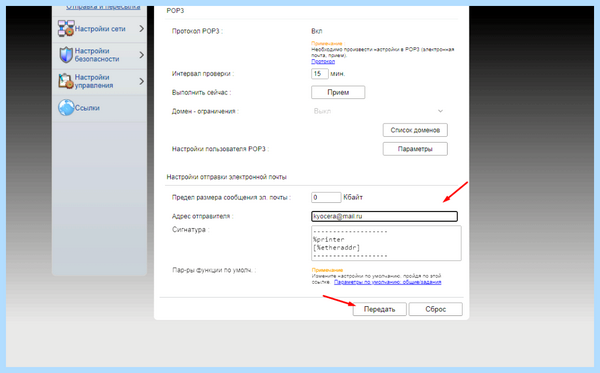The width and height of the screenshot is (600, 373).
Task: Click the Адрес отправителя email field
Action: (x=385, y=217)
